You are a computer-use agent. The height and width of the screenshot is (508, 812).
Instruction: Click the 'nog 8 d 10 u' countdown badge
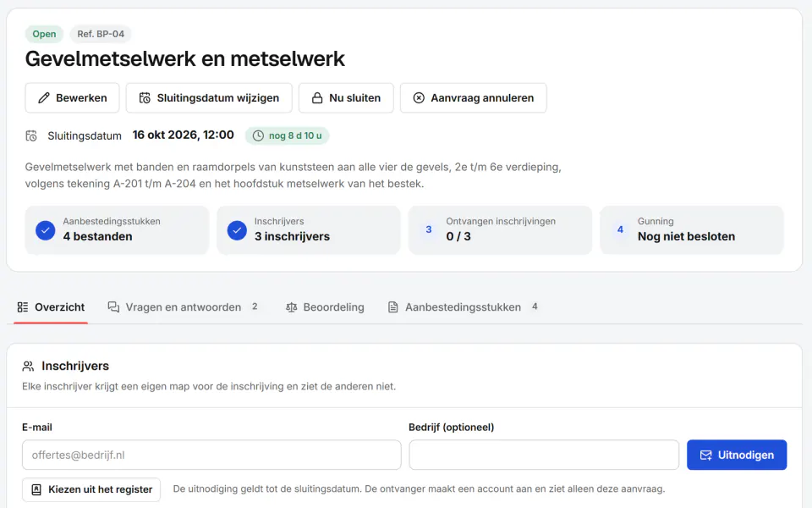coord(287,135)
